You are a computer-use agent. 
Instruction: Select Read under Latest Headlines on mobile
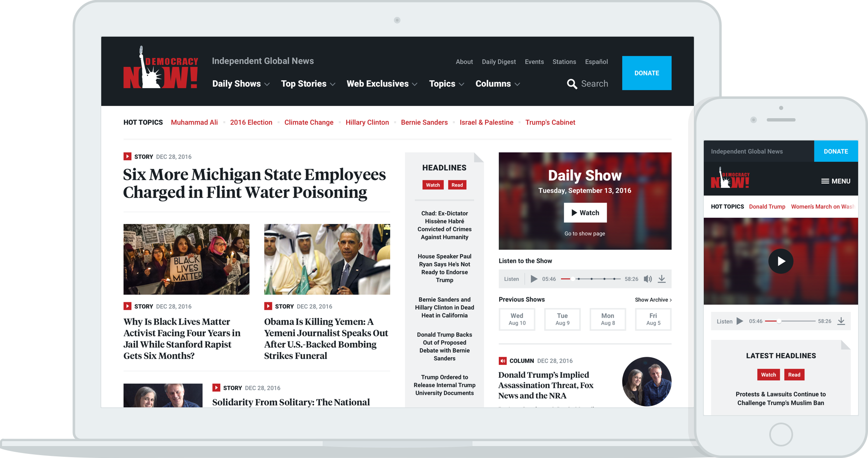click(x=794, y=374)
